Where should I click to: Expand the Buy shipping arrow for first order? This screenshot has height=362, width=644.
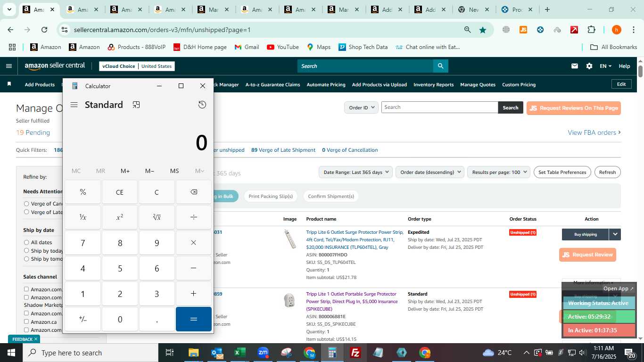(x=615, y=234)
